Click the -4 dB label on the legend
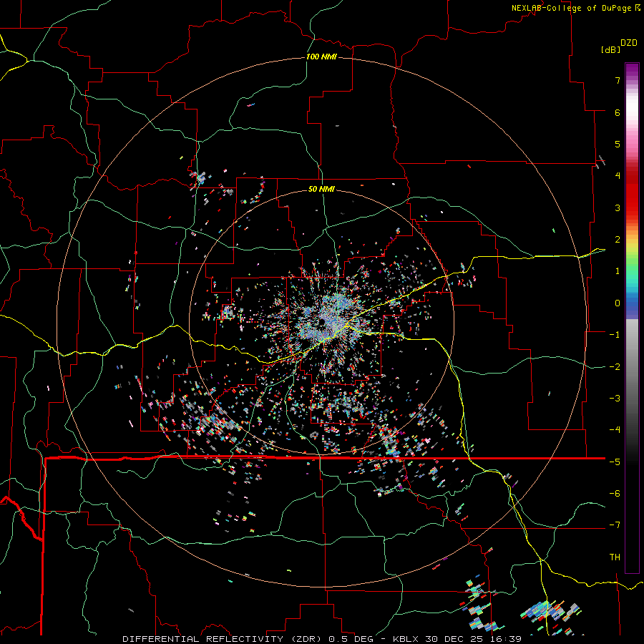 pos(615,430)
